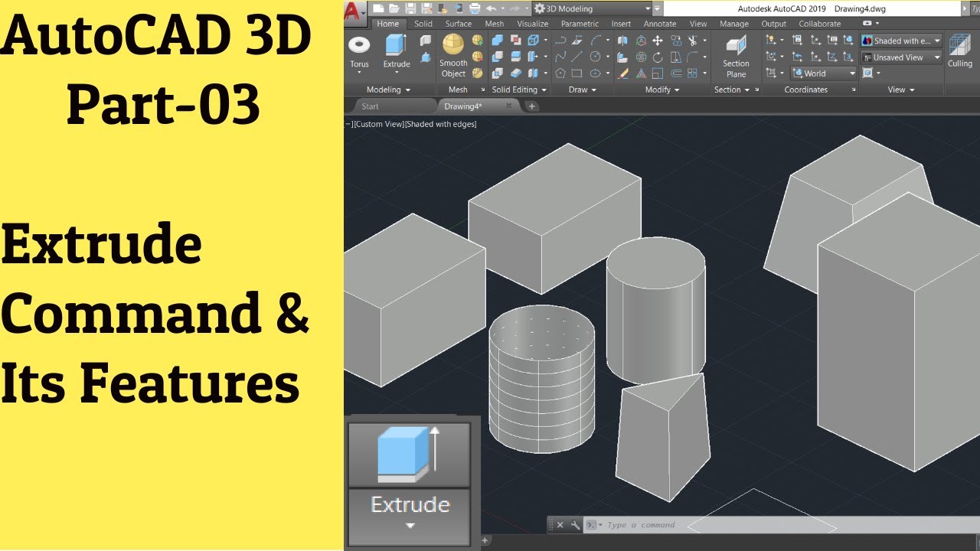Toggle the Culling button

pos(960,51)
